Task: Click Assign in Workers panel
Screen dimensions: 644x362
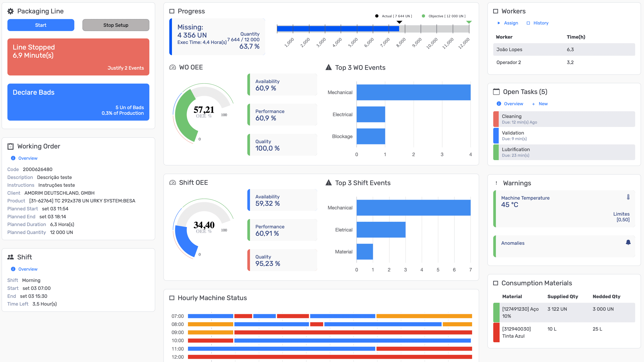Action: coord(511,23)
